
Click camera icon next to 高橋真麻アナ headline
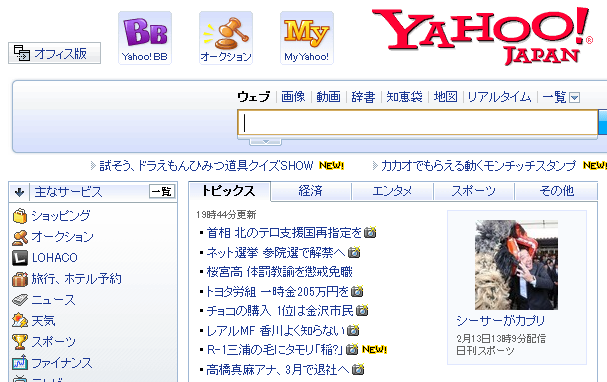click(x=358, y=370)
